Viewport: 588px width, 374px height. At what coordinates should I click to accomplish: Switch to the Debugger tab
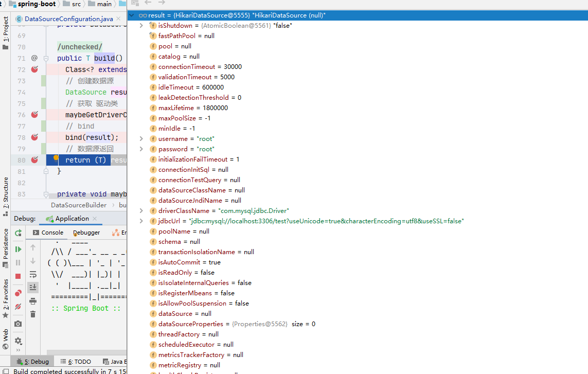click(86, 233)
